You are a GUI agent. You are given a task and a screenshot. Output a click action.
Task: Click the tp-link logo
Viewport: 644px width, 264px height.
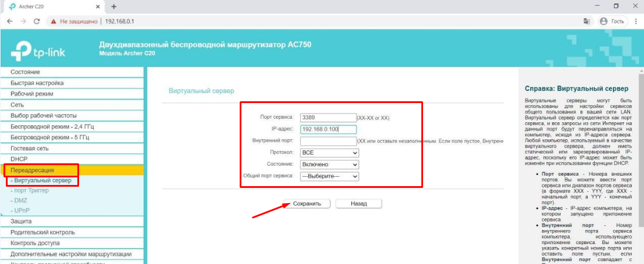39,52
